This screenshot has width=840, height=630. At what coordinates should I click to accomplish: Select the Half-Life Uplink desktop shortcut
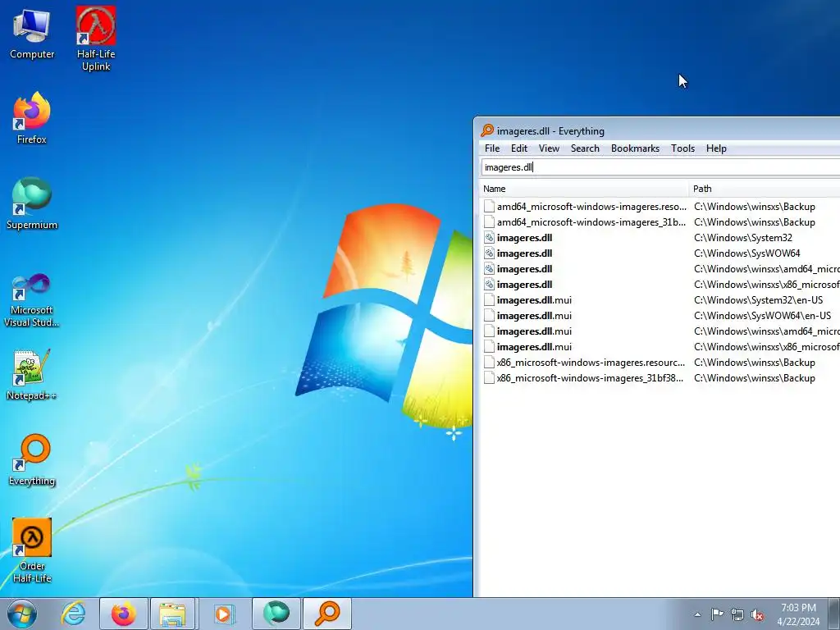(96, 39)
